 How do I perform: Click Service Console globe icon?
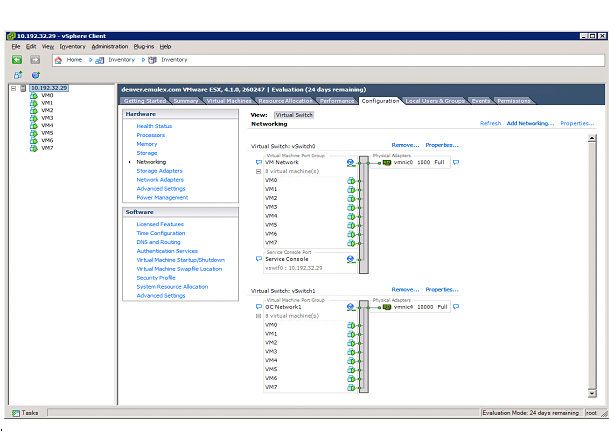[x=351, y=259]
